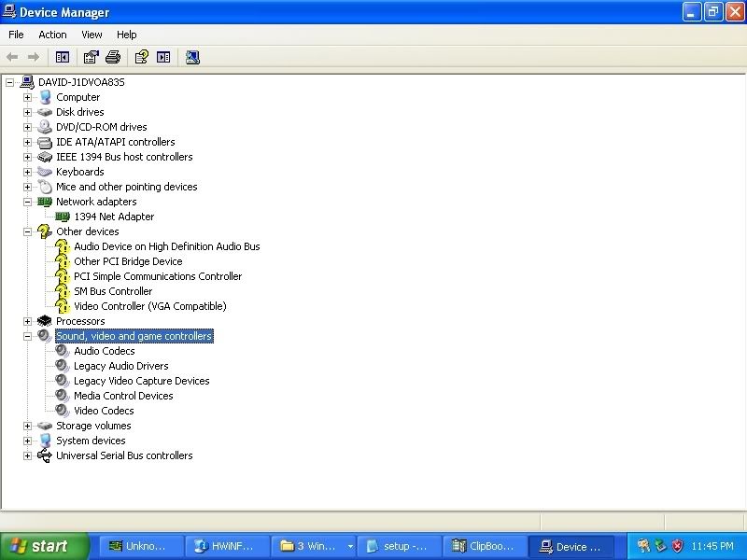747x560 pixels.
Task: Click the Universal Serial Bus controllers icon
Action: coord(45,455)
